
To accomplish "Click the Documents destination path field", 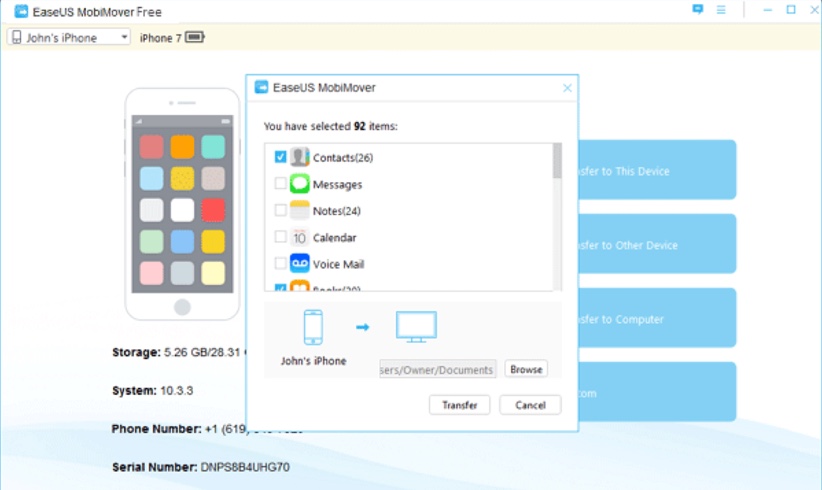I will [437, 370].
